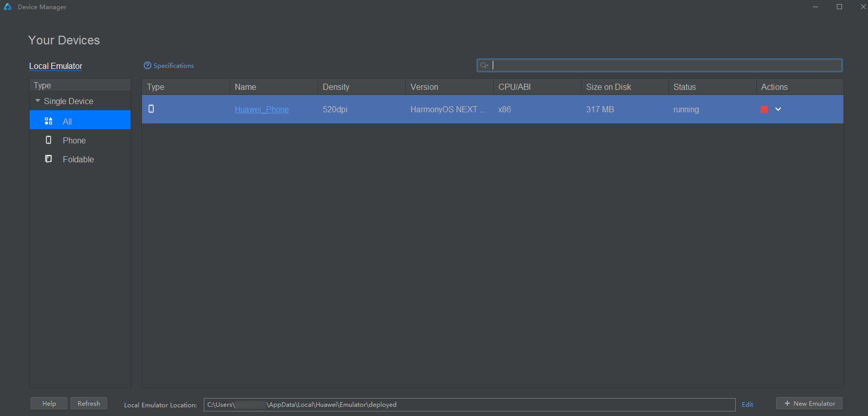Stop the running Huawei_Phone emulator
The width and height of the screenshot is (868, 416).
(x=764, y=109)
